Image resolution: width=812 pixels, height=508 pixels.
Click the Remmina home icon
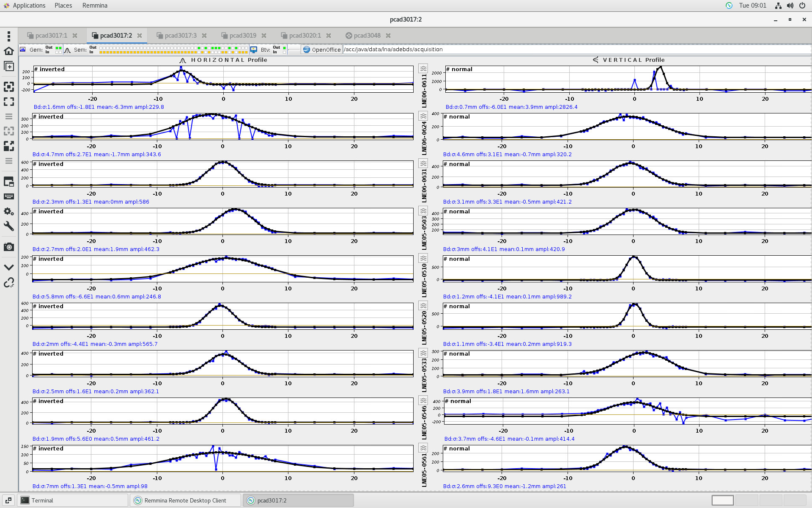pyautogui.click(x=8, y=51)
